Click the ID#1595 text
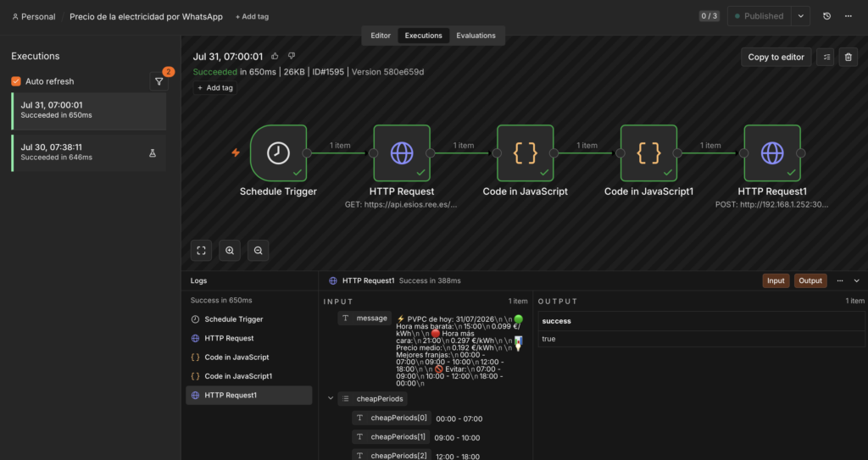Image resolution: width=868 pixels, height=460 pixels. 328,71
